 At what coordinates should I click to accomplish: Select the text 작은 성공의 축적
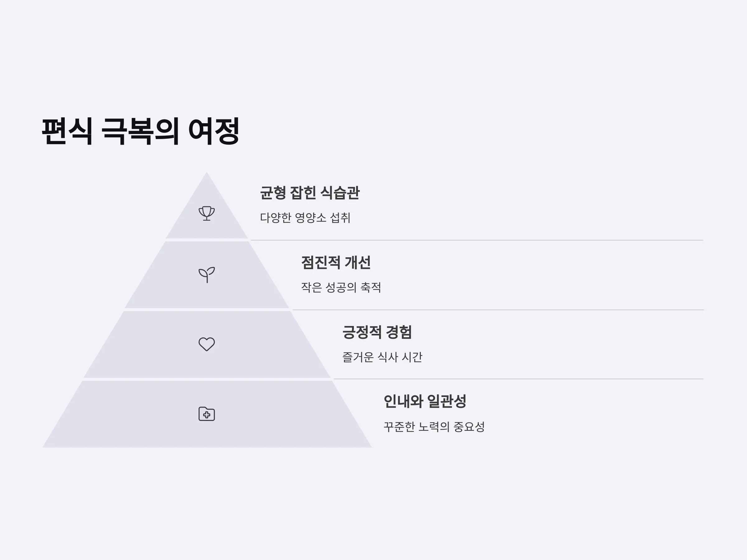coord(341,287)
